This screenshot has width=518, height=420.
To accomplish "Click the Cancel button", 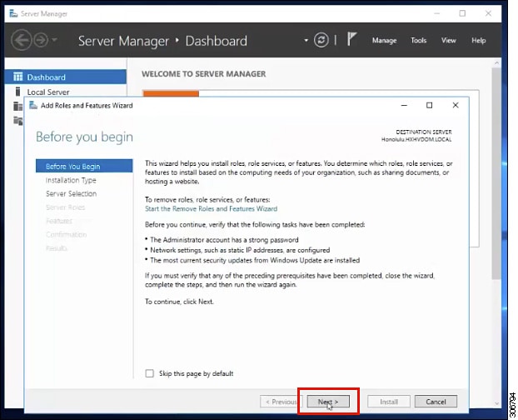I will [x=436, y=402].
